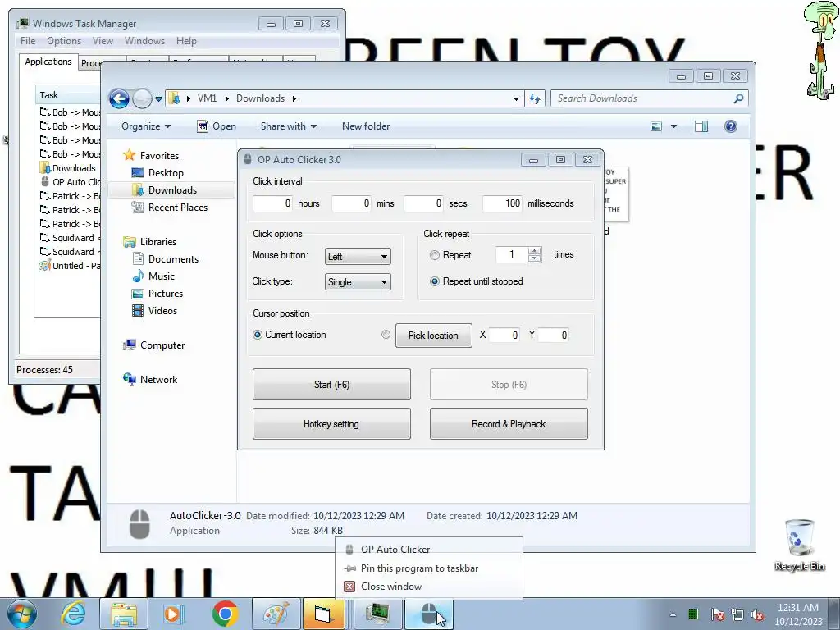Image resolution: width=840 pixels, height=630 pixels.
Task: Open Internet Explorer from taskbar
Action: (73, 614)
